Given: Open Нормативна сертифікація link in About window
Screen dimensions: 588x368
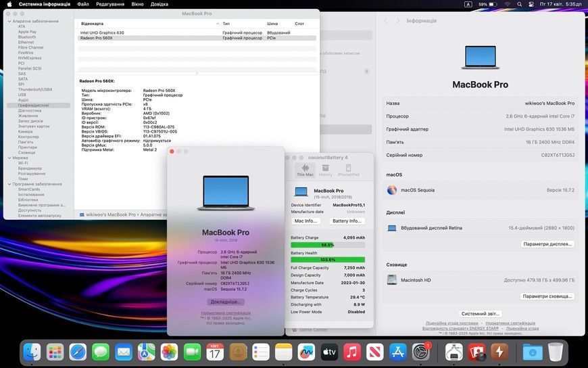Looking at the screenshot, I should pyautogui.click(x=226, y=313).
